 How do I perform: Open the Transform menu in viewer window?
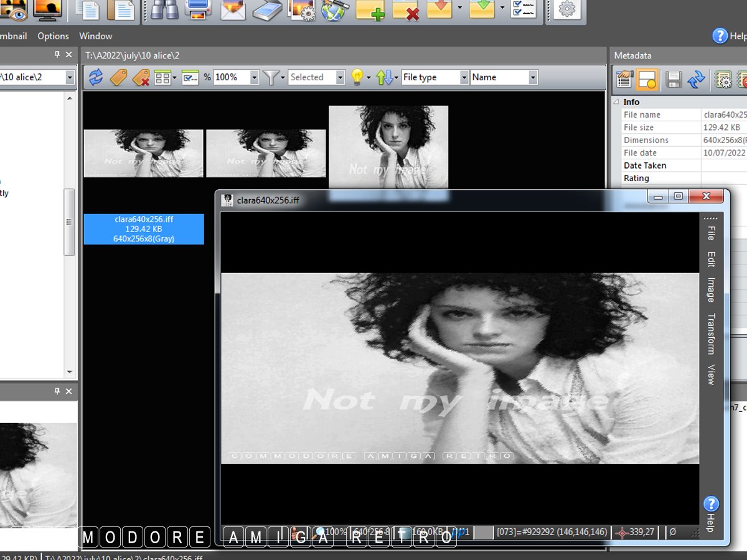click(x=711, y=334)
